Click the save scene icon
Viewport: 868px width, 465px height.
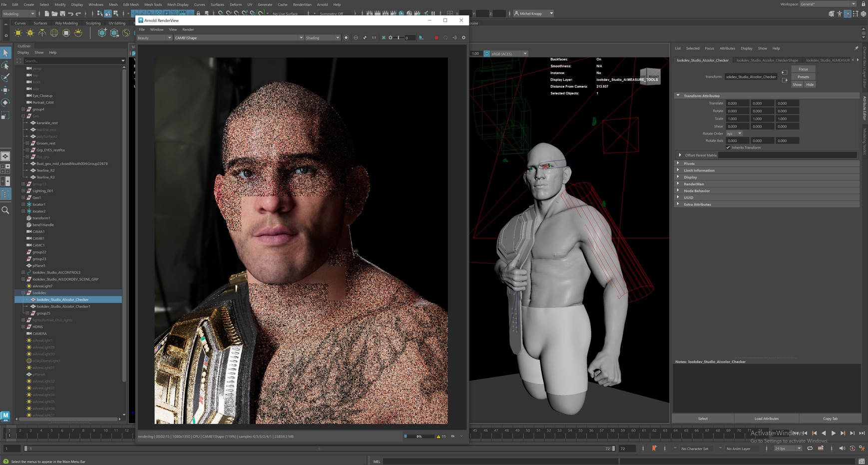[x=62, y=13]
